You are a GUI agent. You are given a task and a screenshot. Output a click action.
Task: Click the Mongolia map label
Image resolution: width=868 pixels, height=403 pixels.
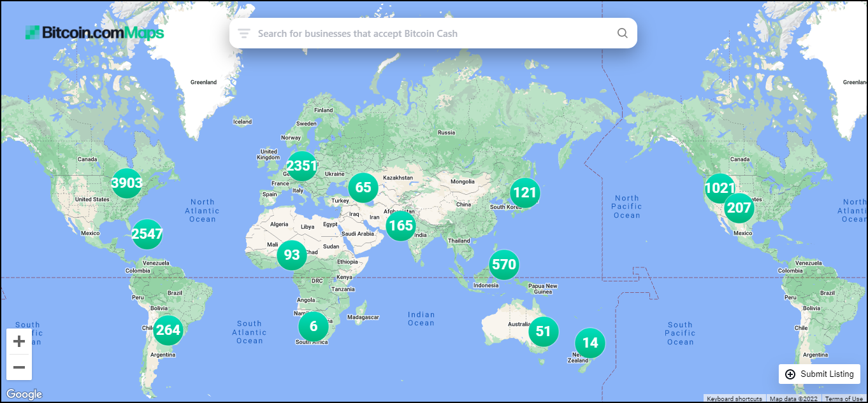[x=462, y=181]
